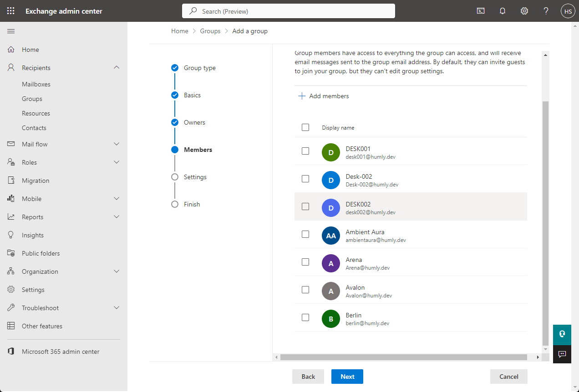Open the app launcher waffle icon
Screen dimensions: 579x392
(x=11, y=10)
